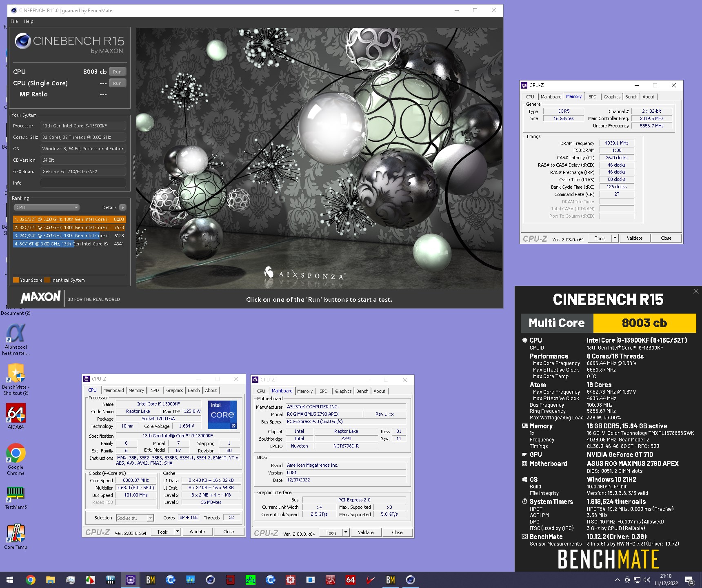Open the AIDA64 desktop icon
This screenshot has width=702, height=588.
(16, 416)
